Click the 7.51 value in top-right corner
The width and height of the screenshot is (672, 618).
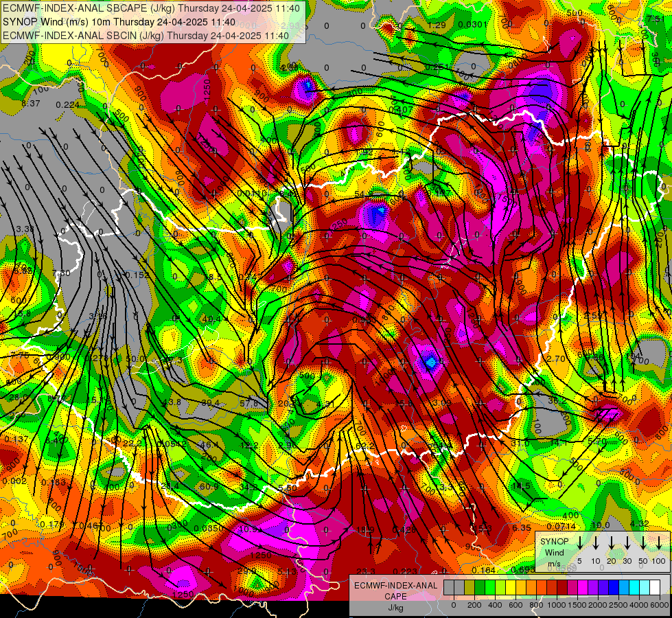pyautogui.click(x=656, y=19)
